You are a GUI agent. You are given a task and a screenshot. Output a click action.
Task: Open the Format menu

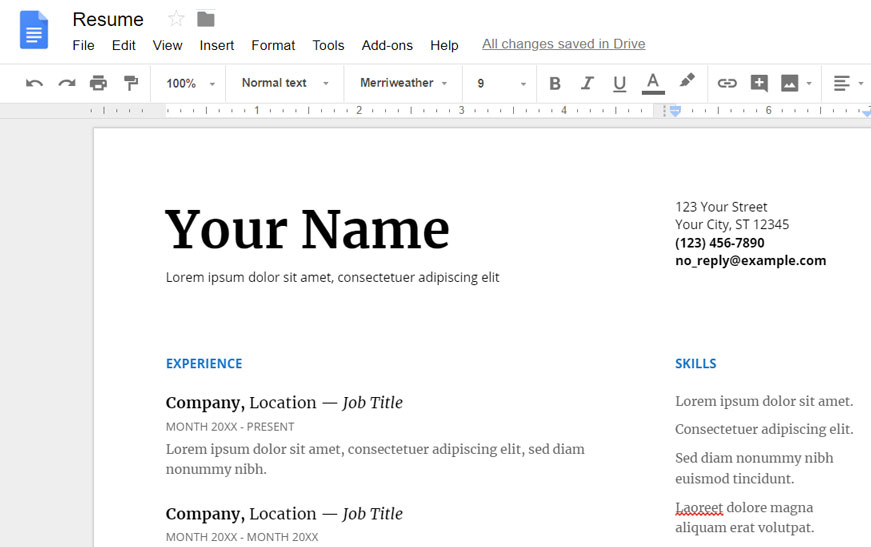pos(273,46)
